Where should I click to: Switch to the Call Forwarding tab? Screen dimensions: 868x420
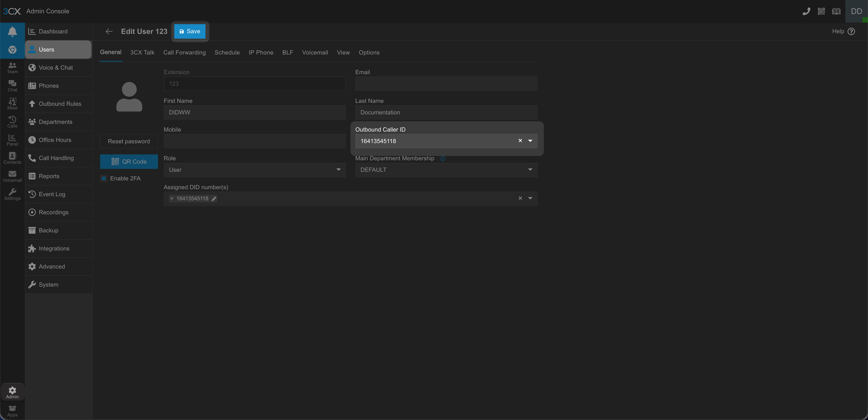click(x=184, y=52)
